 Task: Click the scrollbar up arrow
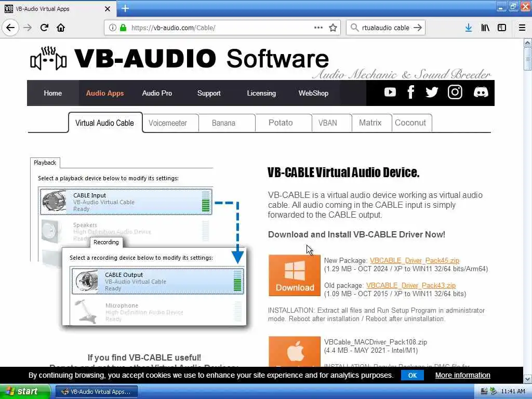pos(527,43)
